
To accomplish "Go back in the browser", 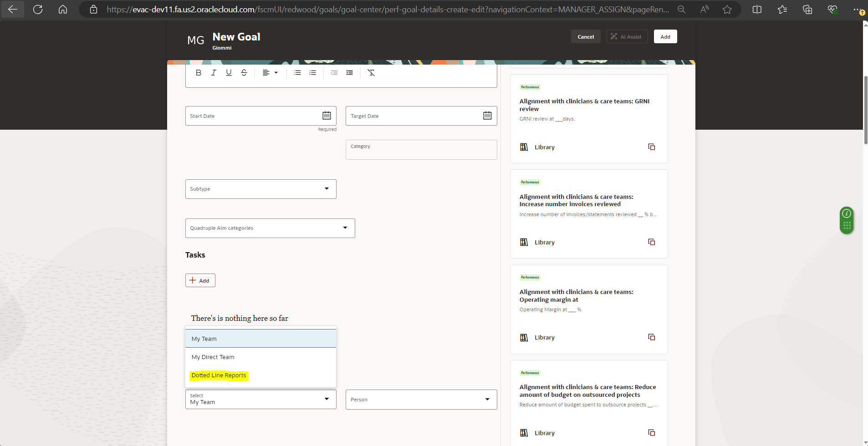I will point(13,9).
